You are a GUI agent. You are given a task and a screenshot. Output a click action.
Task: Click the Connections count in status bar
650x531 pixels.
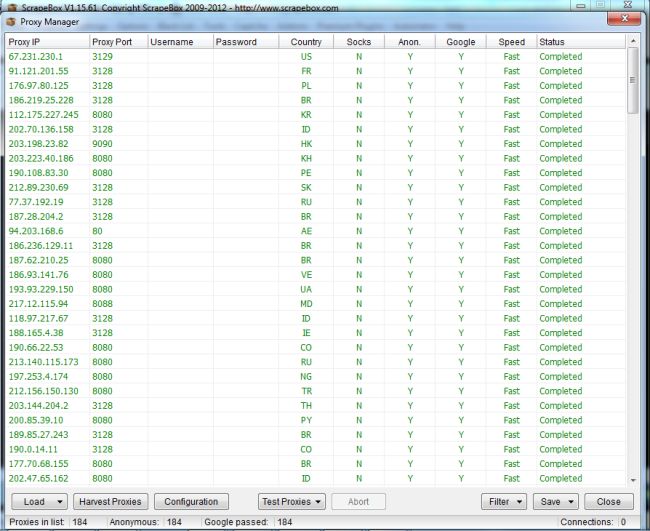(623, 522)
